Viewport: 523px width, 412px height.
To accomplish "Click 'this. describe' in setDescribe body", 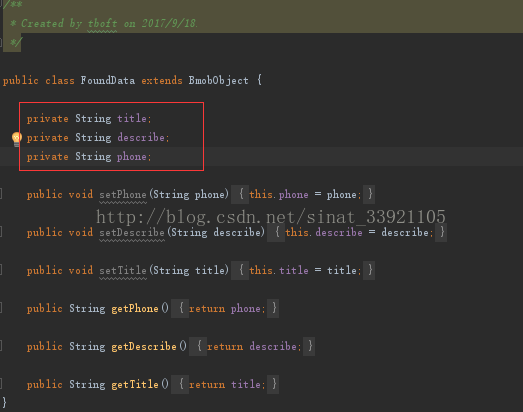I will pyautogui.click(x=324, y=233).
